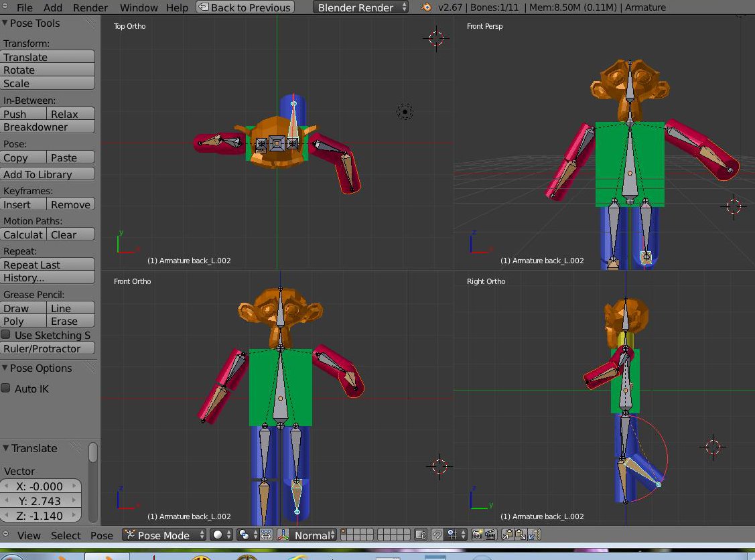Image resolution: width=755 pixels, height=560 pixels.
Task: Open the Pose menu in 3D header
Action: click(x=102, y=535)
